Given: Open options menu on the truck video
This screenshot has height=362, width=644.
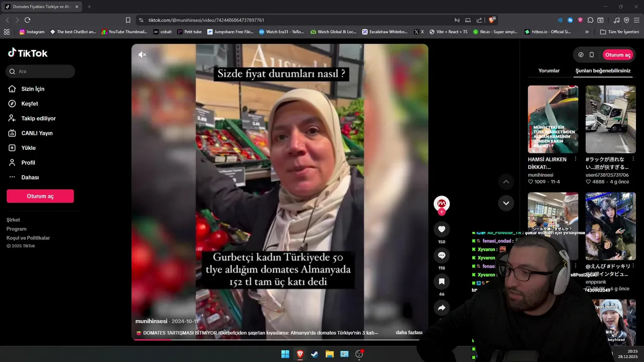Looking at the screenshot, I should [x=633, y=159].
